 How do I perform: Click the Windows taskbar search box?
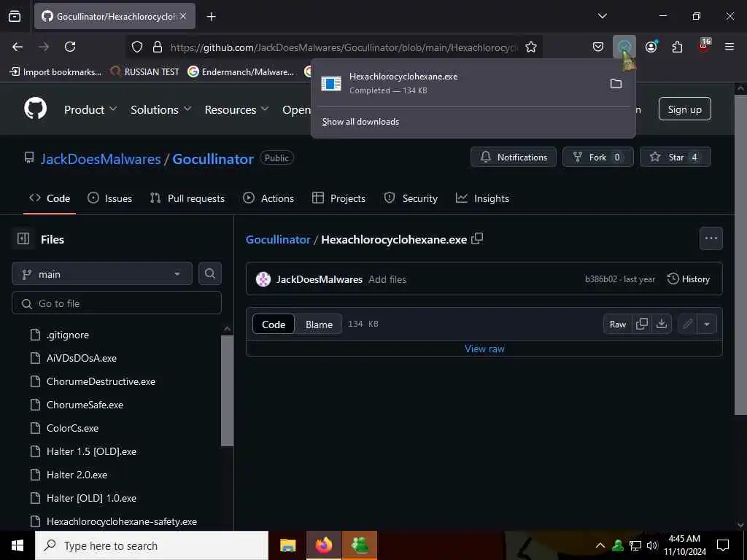click(x=152, y=545)
